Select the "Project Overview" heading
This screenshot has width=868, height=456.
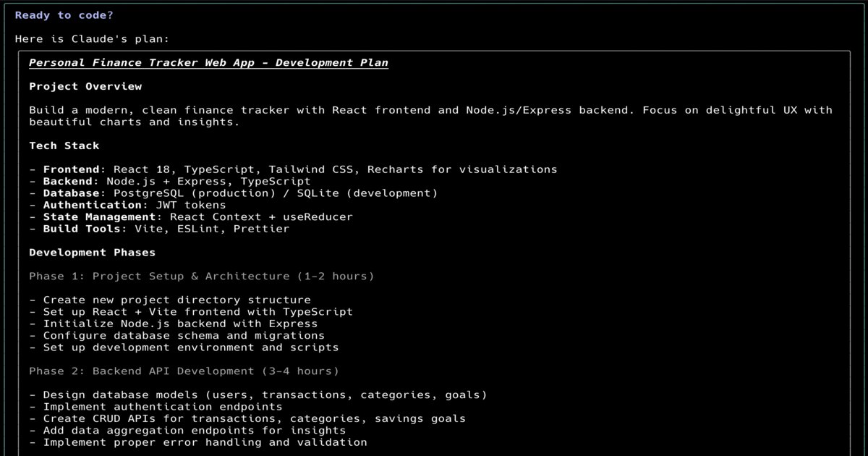coord(85,86)
